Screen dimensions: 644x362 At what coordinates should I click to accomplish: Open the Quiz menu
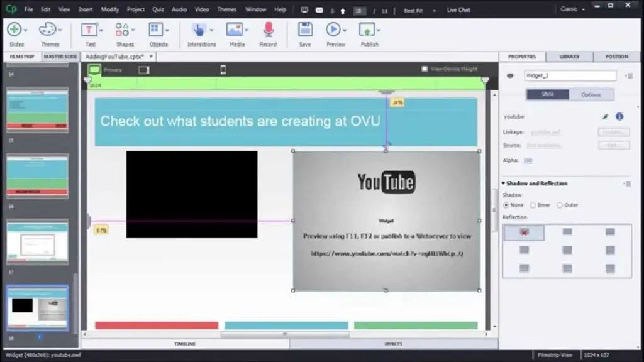coord(158,9)
